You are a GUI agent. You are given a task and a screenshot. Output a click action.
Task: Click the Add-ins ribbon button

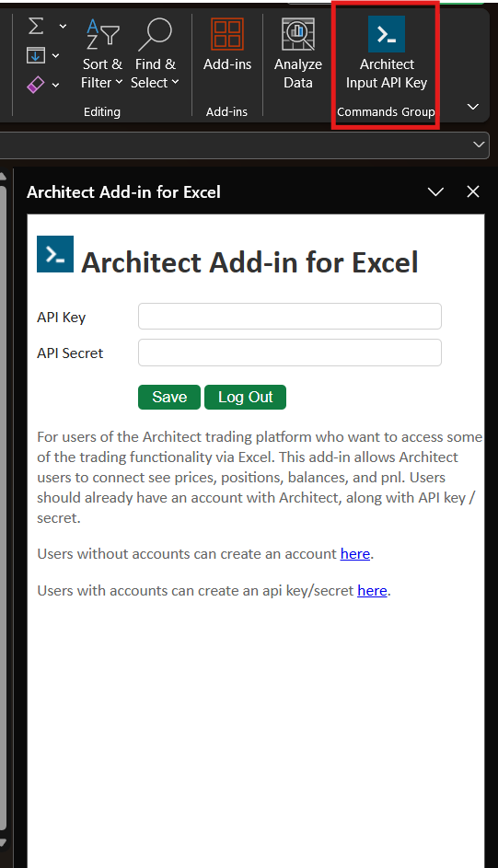[x=226, y=45]
